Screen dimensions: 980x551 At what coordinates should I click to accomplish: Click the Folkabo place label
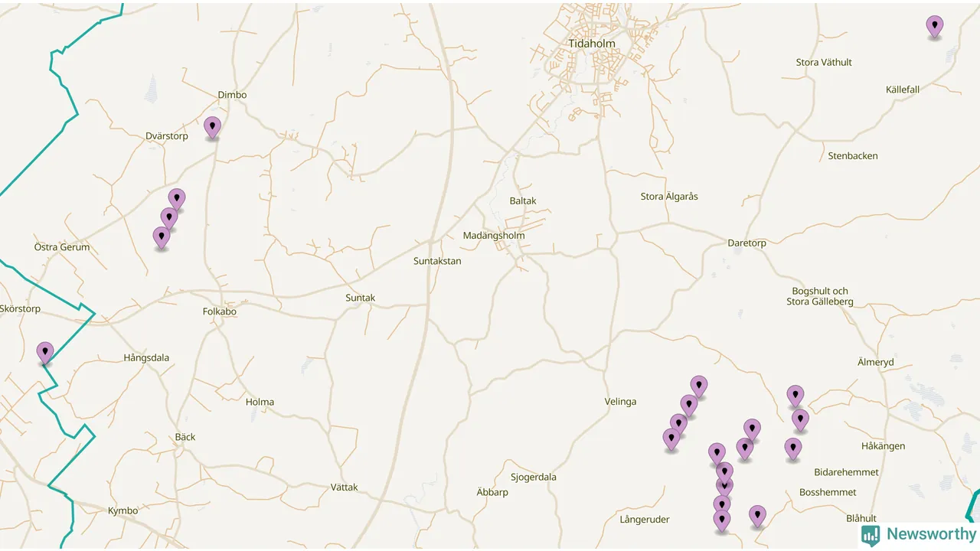pos(219,311)
